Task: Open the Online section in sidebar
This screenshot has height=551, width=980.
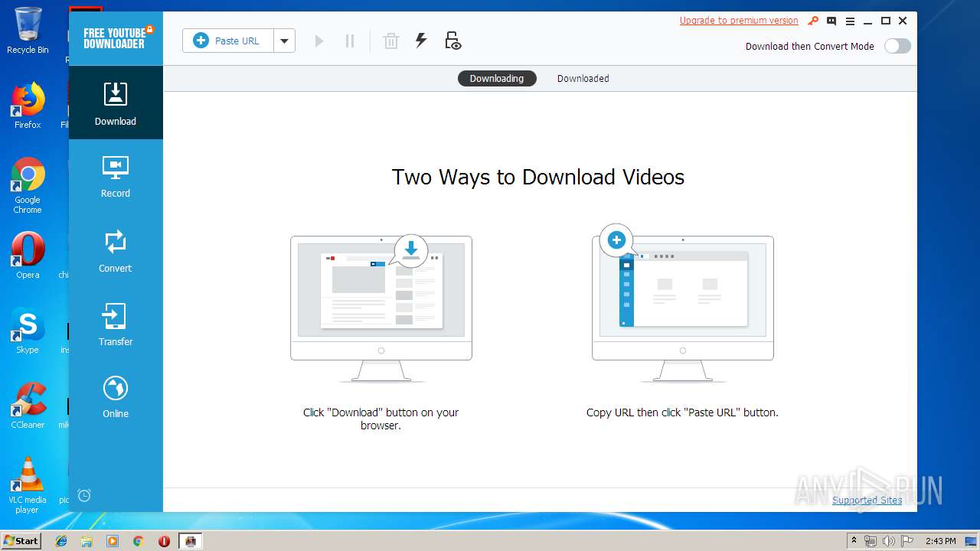Action: [x=116, y=396]
